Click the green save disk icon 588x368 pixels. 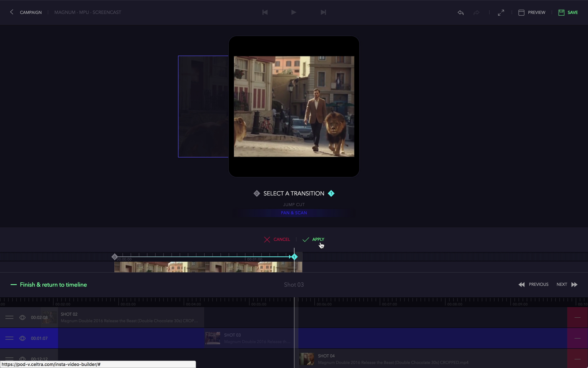tap(561, 12)
